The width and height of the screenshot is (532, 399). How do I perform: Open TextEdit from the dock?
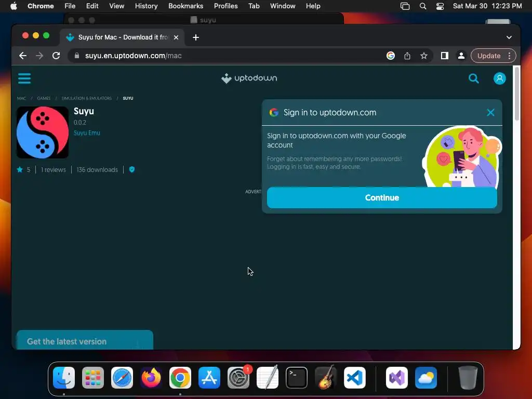268,378
